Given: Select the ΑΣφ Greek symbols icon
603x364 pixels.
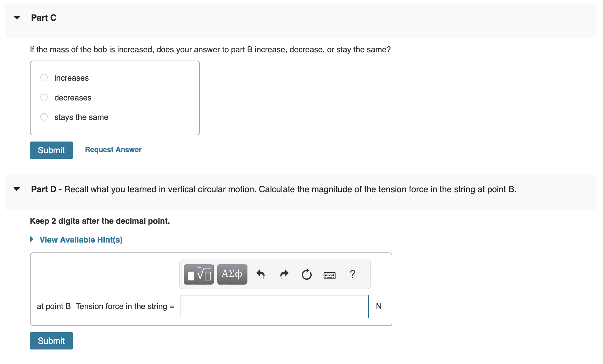Looking at the screenshot, I should pyautogui.click(x=232, y=274).
